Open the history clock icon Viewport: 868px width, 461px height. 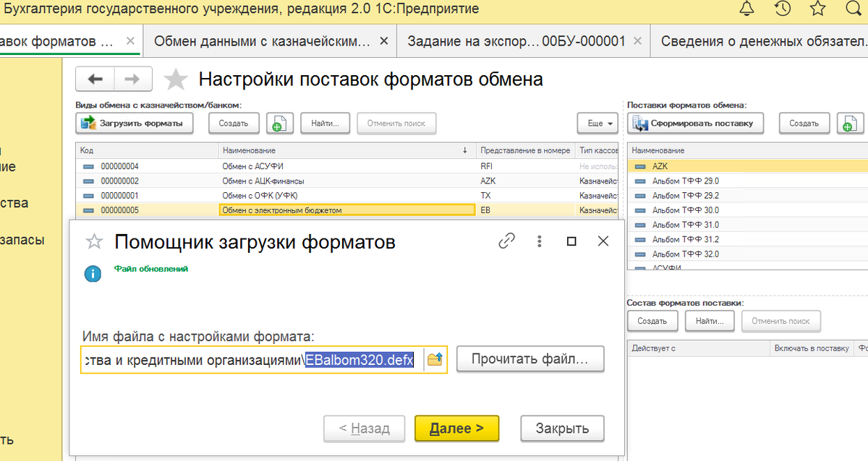[x=782, y=9]
